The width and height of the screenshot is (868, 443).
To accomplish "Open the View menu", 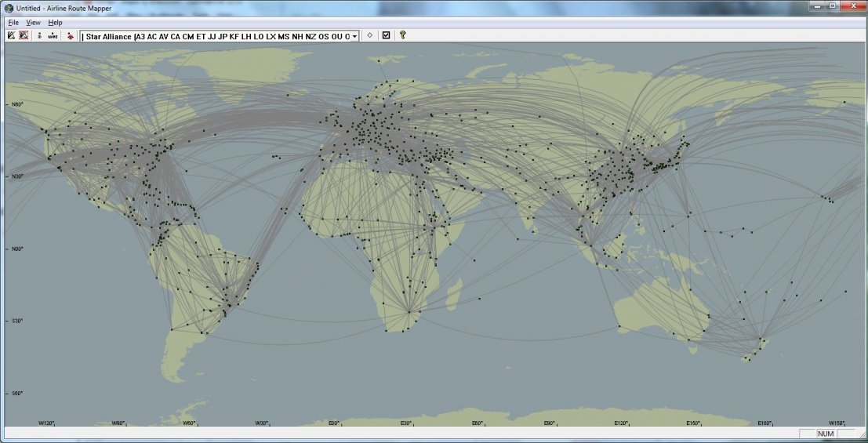I will click(33, 23).
